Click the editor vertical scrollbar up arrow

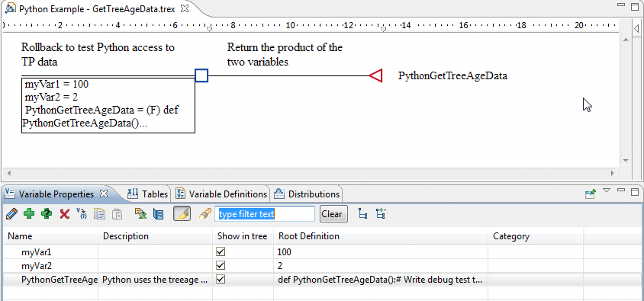pos(626,40)
